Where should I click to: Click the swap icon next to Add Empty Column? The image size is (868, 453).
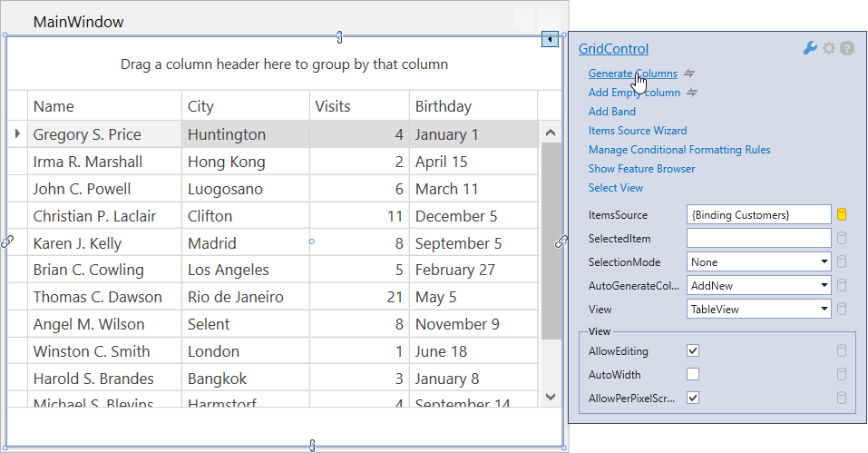pyautogui.click(x=693, y=93)
